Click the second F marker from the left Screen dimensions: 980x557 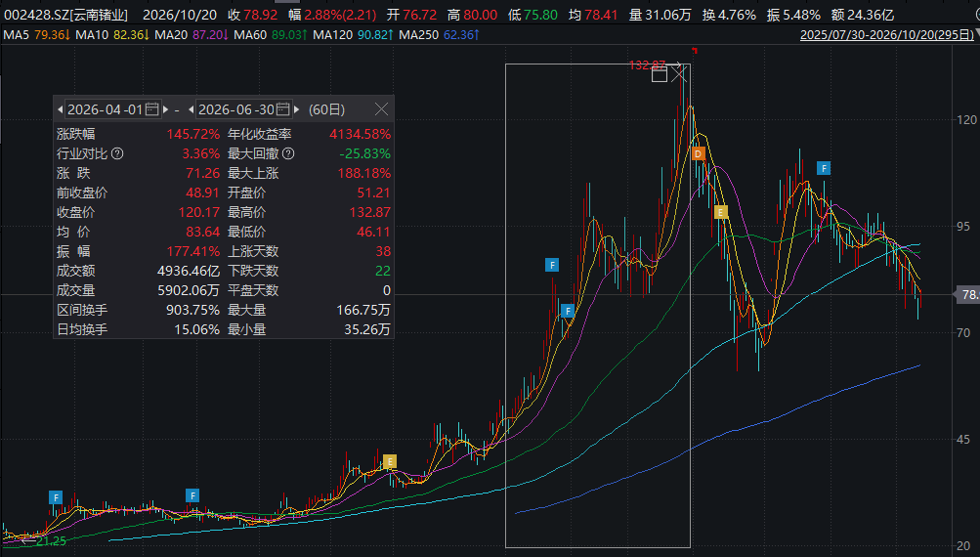click(192, 495)
